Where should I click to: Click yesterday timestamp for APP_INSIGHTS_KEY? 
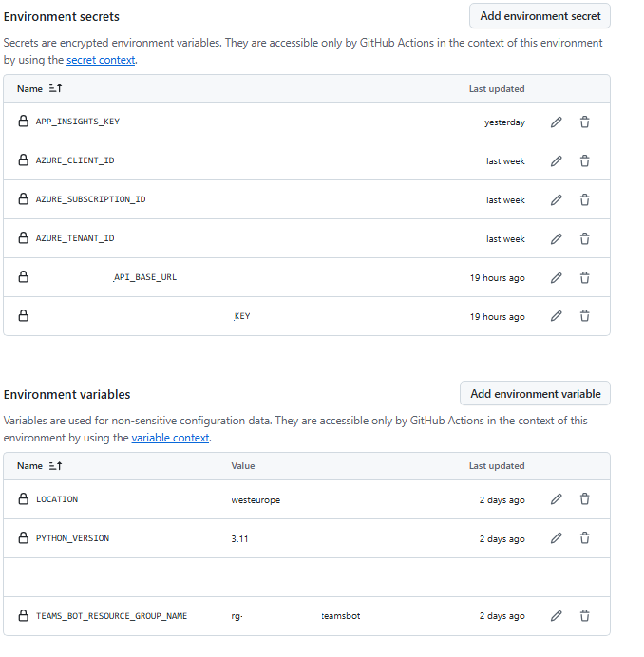point(504,122)
